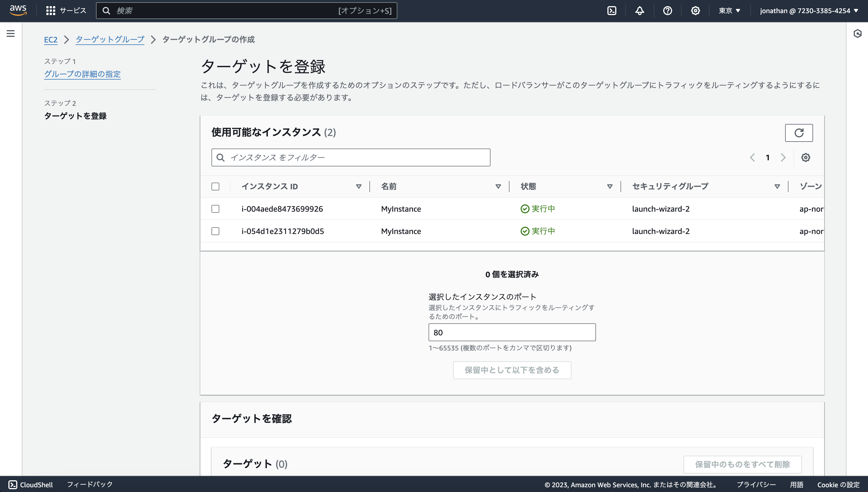Refresh the available instances list
Screen dimensions: 868x492
coord(799,132)
